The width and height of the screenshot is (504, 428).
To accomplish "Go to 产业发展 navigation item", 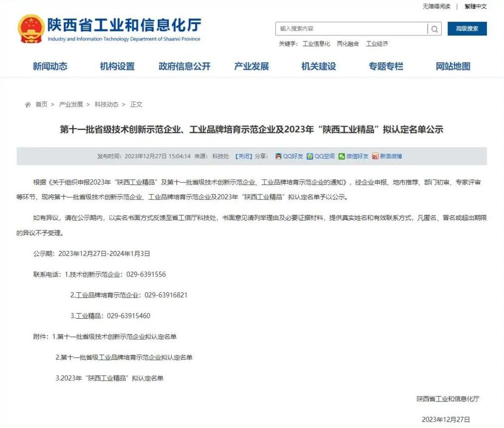I will [x=252, y=66].
